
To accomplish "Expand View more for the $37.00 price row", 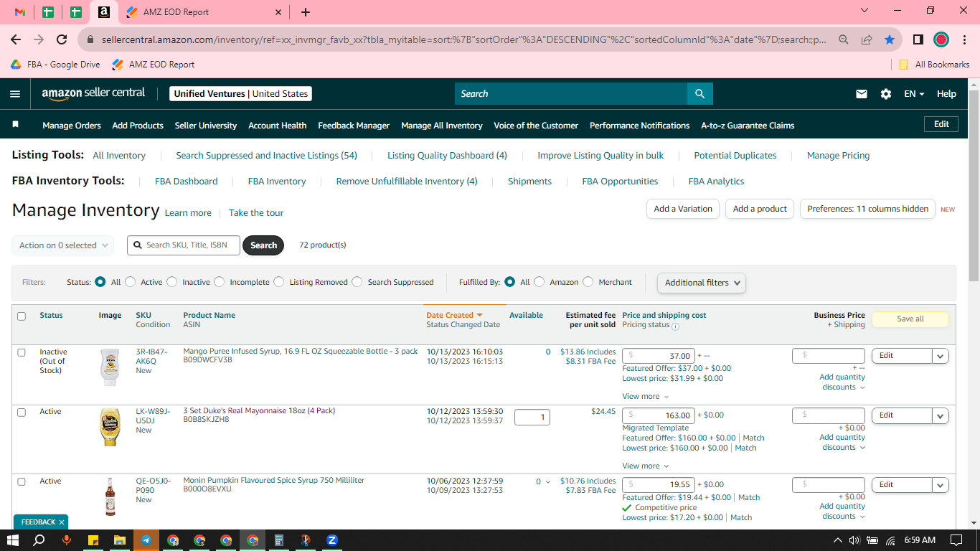I will pos(646,397).
